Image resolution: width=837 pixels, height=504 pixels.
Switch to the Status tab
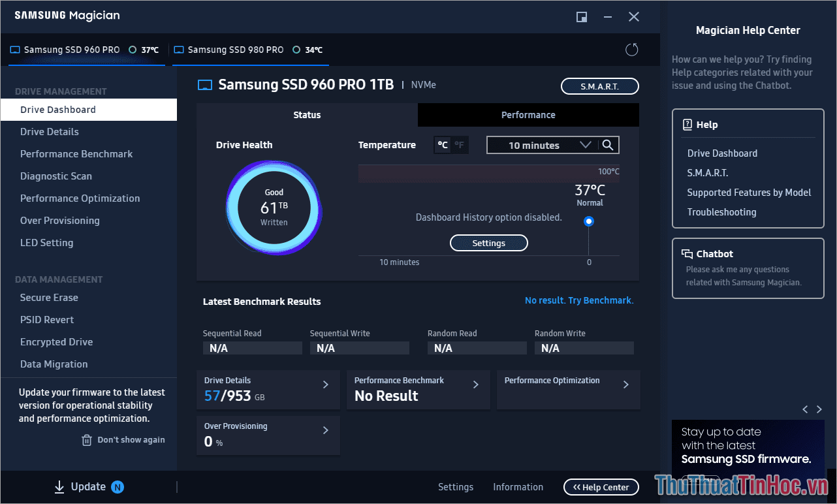click(x=307, y=115)
